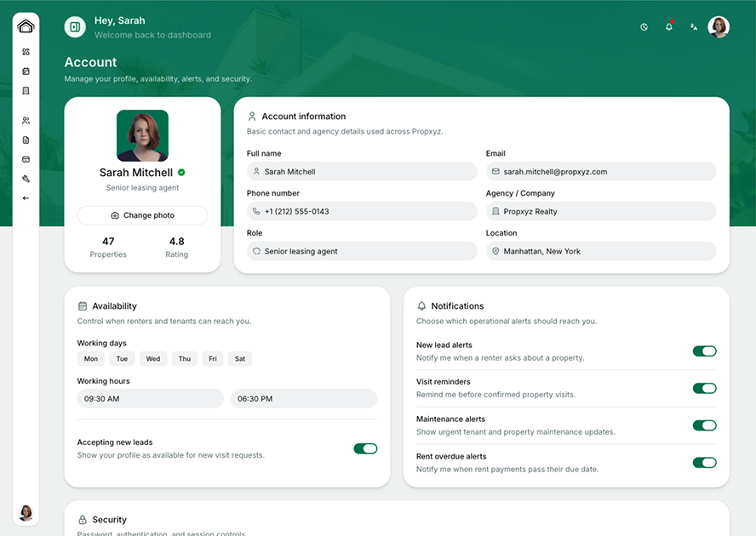
Task: Click the envelope icon in the Email field
Action: 495,172
